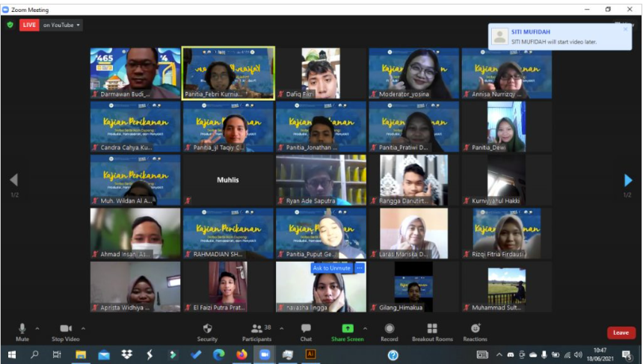Click the green Share Screen button
The image size is (643, 364).
coord(348,329)
